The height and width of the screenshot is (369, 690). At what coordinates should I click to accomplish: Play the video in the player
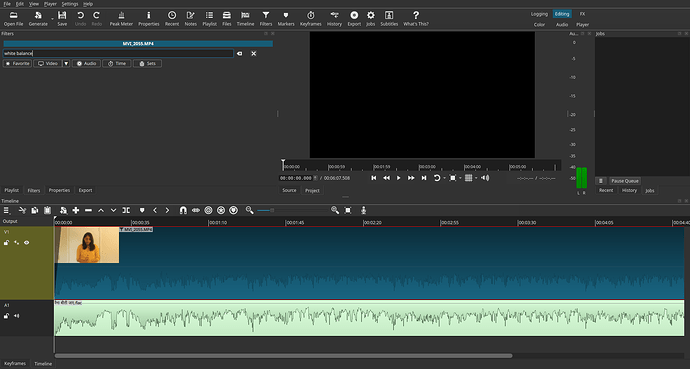(x=399, y=178)
